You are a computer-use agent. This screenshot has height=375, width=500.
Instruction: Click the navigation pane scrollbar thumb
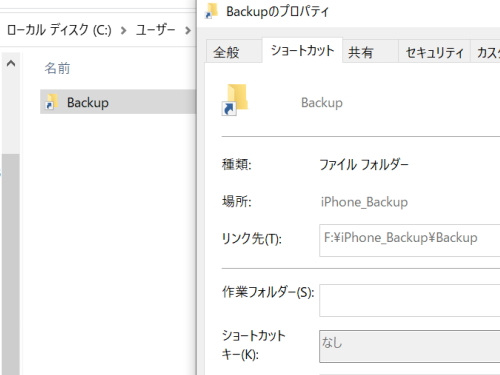(x=11, y=264)
